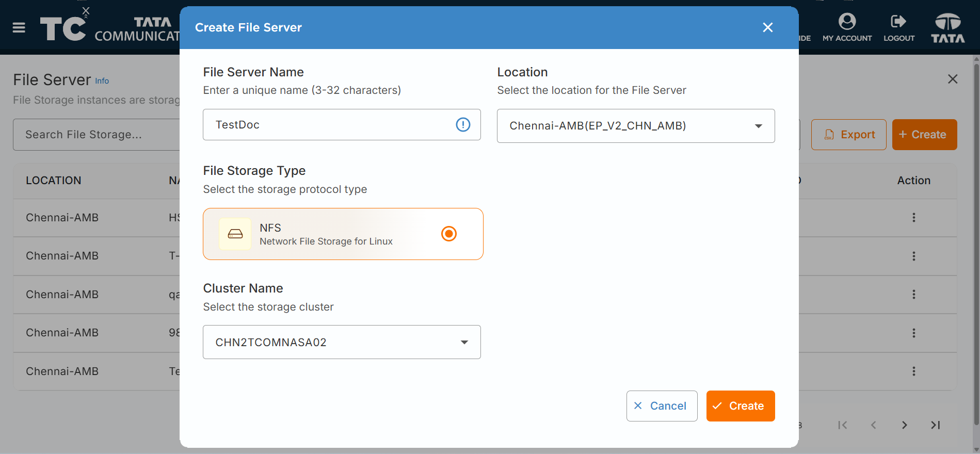This screenshot has height=454, width=980.
Task: Open actions menu for last table row
Action: [x=913, y=371]
